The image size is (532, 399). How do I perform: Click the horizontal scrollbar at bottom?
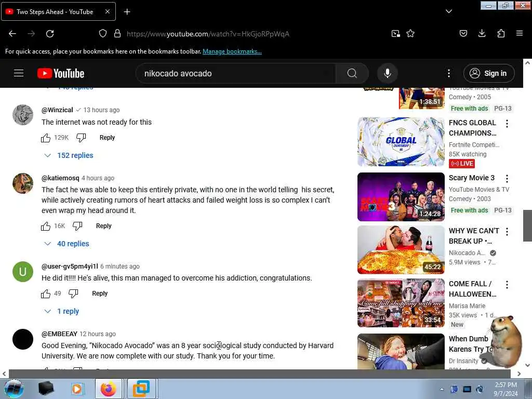tap(259, 374)
